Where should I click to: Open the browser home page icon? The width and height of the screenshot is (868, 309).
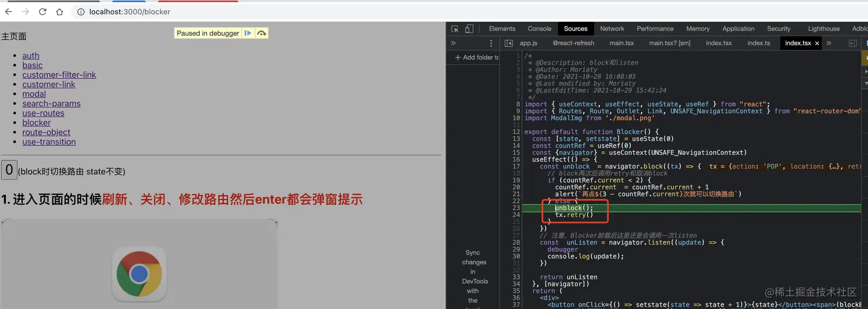[60, 11]
